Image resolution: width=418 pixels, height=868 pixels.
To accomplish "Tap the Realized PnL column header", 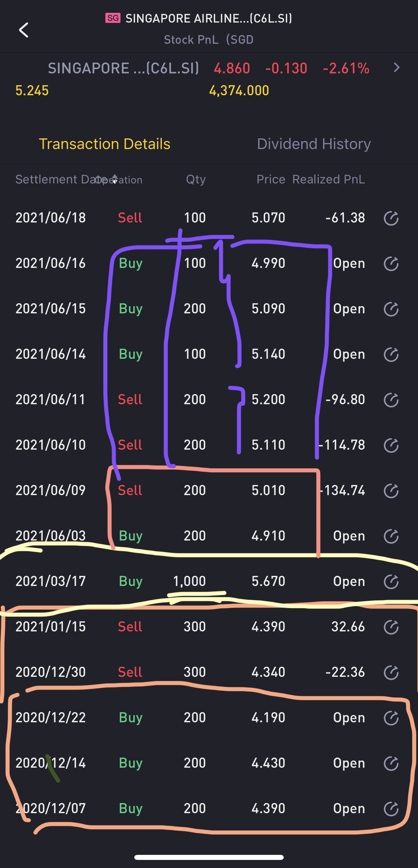I will click(328, 179).
